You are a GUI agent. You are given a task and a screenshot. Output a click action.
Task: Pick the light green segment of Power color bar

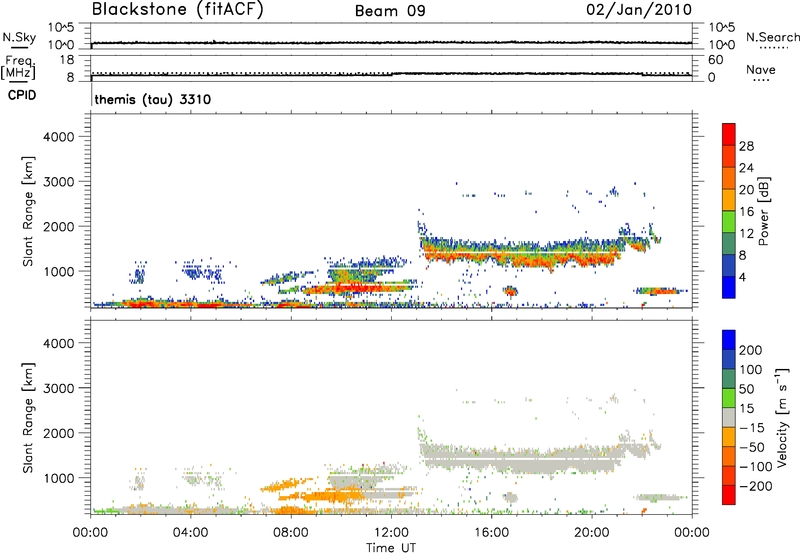(x=729, y=222)
